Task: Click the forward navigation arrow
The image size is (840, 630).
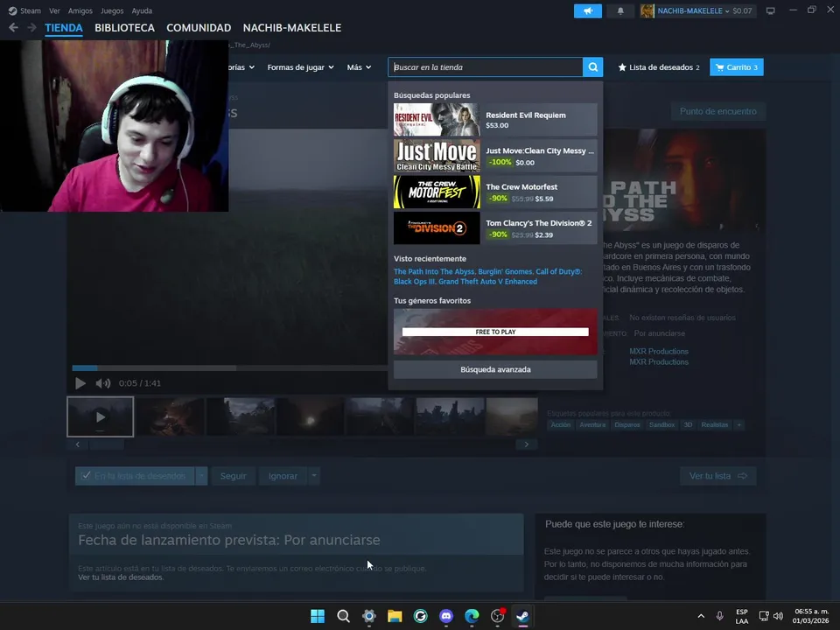Action: coord(31,27)
